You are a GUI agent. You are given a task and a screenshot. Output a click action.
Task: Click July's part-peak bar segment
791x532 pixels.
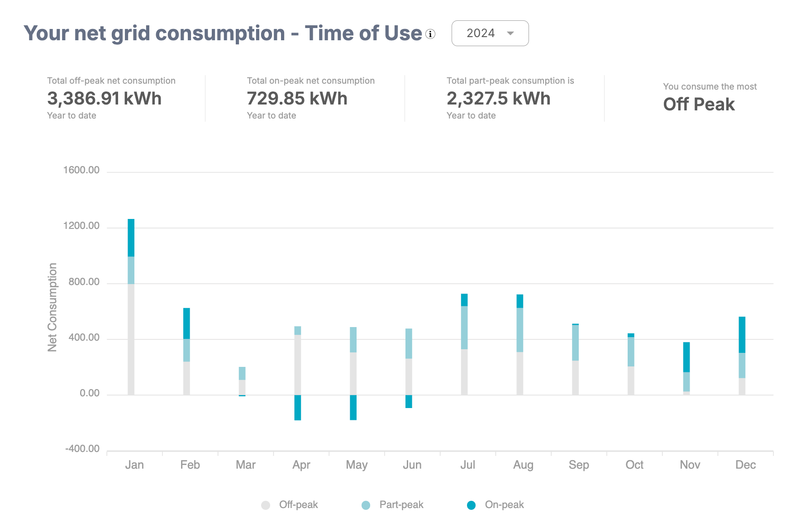[x=464, y=328]
